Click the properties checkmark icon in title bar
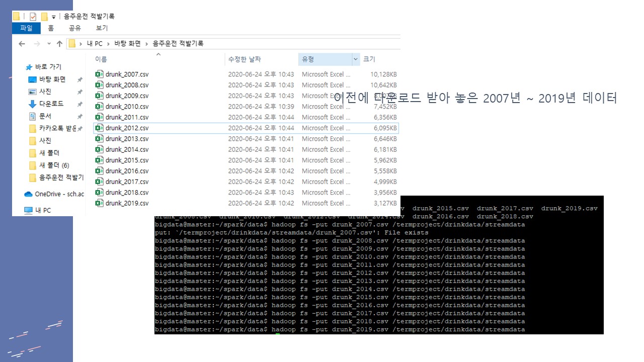Viewport: 644px width, 362px height. 33,17
